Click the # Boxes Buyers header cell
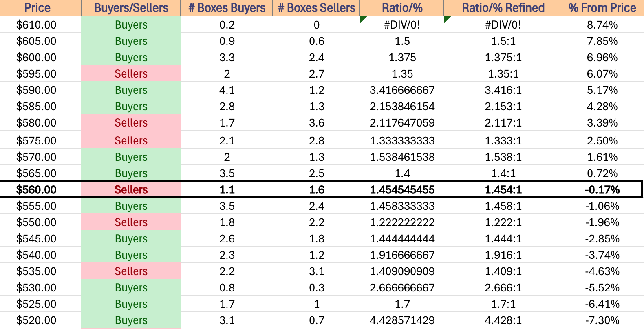 click(227, 8)
